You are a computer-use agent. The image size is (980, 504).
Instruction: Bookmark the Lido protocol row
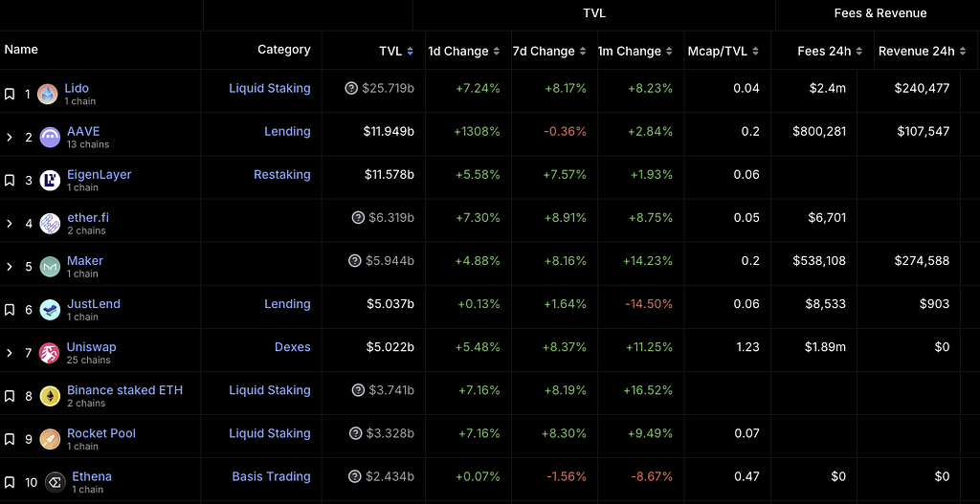[10, 94]
